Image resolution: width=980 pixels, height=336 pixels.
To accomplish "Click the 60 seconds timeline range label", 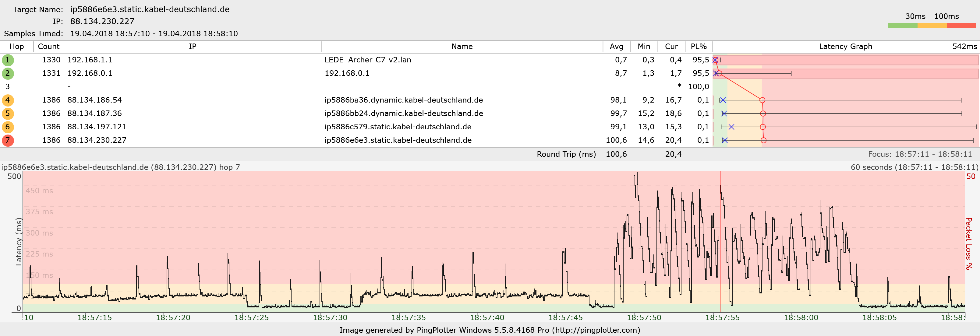I will pos(914,167).
